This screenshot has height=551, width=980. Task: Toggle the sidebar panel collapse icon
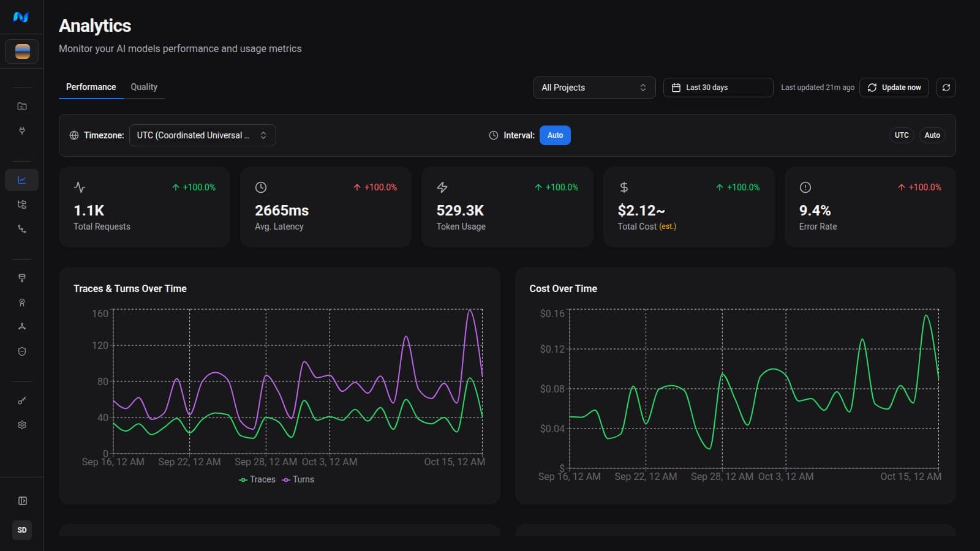click(22, 501)
